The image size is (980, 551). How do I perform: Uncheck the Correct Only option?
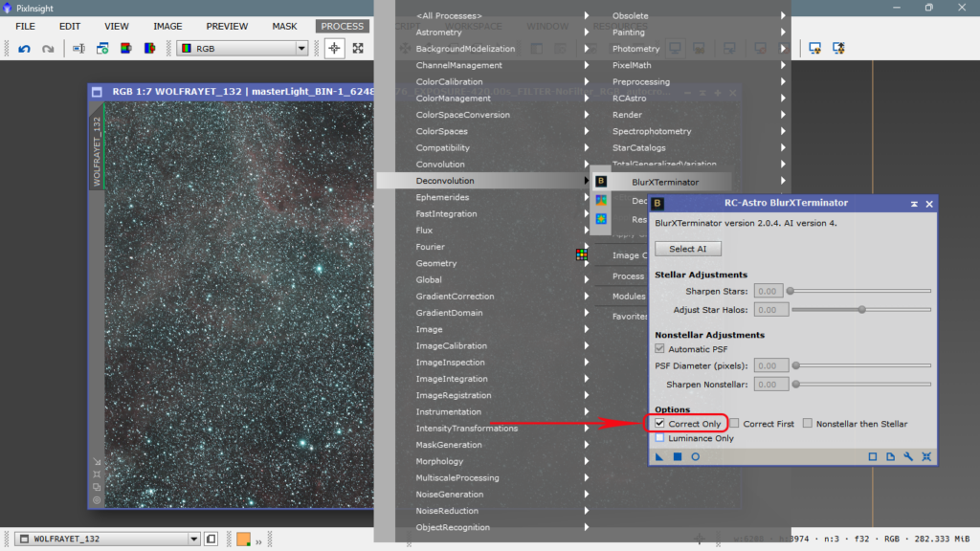pos(660,424)
